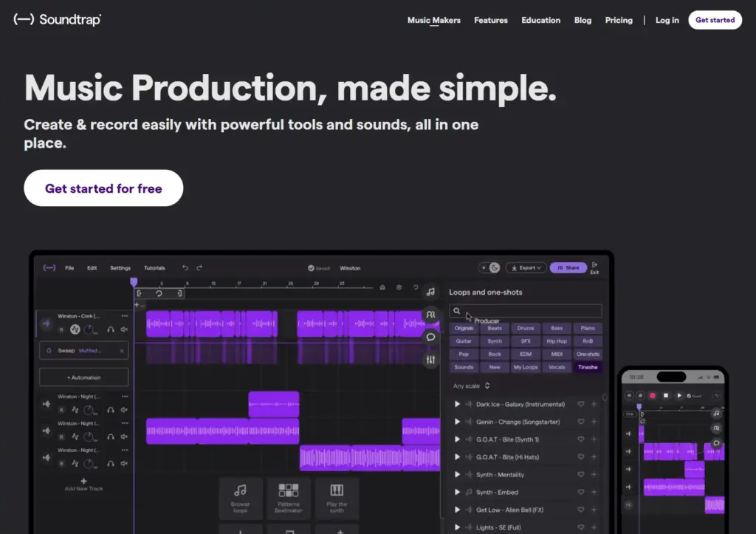
Task: Click the Lights - SE (Full) loop name
Action: (x=498, y=527)
